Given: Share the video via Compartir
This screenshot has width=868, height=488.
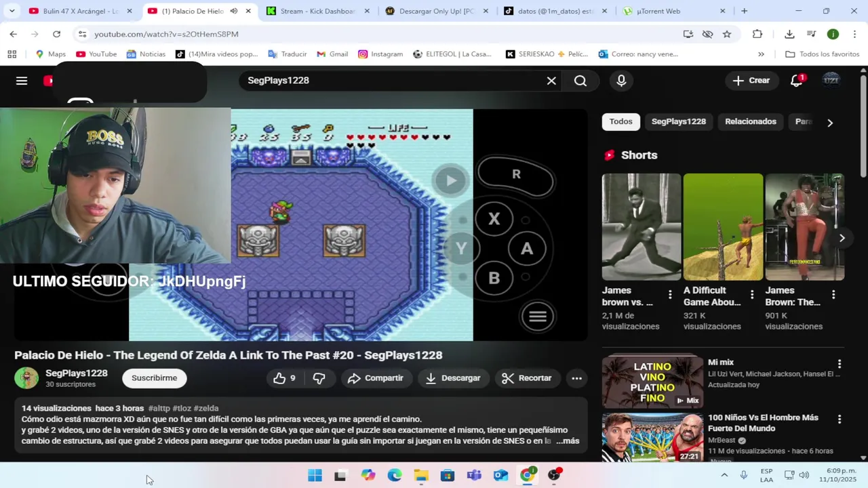Looking at the screenshot, I should click(375, 378).
